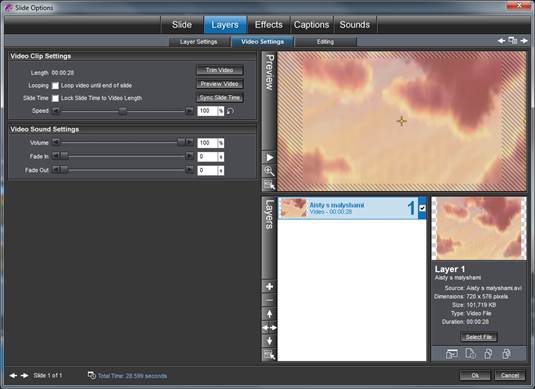Confirm with the Ok button
The image size is (535, 389).
tap(475, 375)
